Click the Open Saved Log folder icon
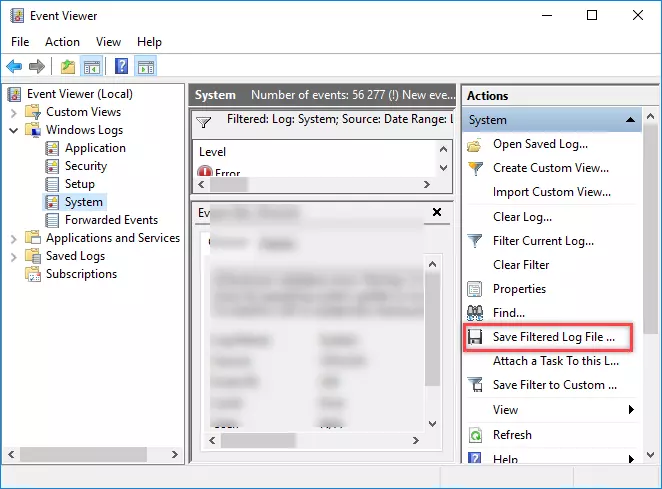Screen dimensions: 662x489 point(475,144)
